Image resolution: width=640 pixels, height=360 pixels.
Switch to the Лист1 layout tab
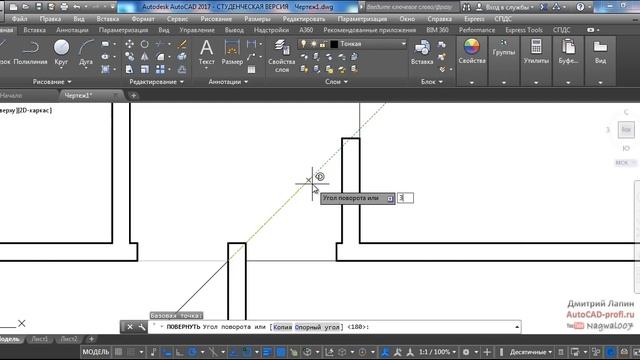40,339
